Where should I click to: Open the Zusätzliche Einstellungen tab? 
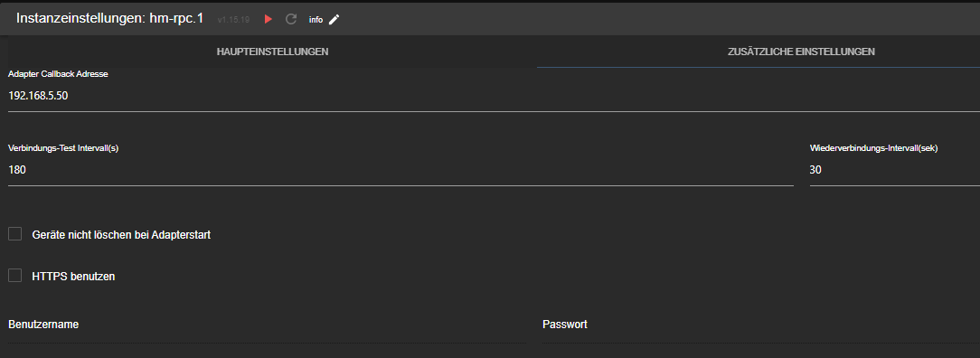point(801,52)
